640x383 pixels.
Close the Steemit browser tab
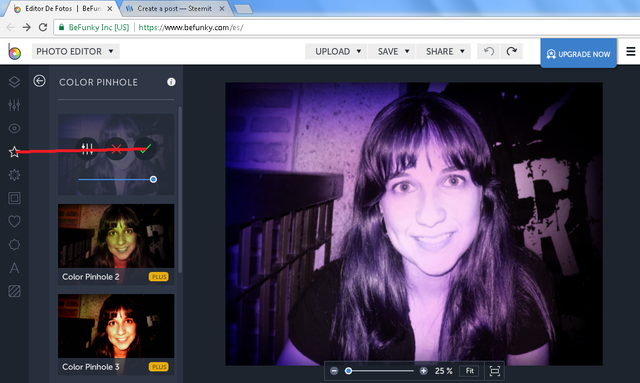pos(222,9)
